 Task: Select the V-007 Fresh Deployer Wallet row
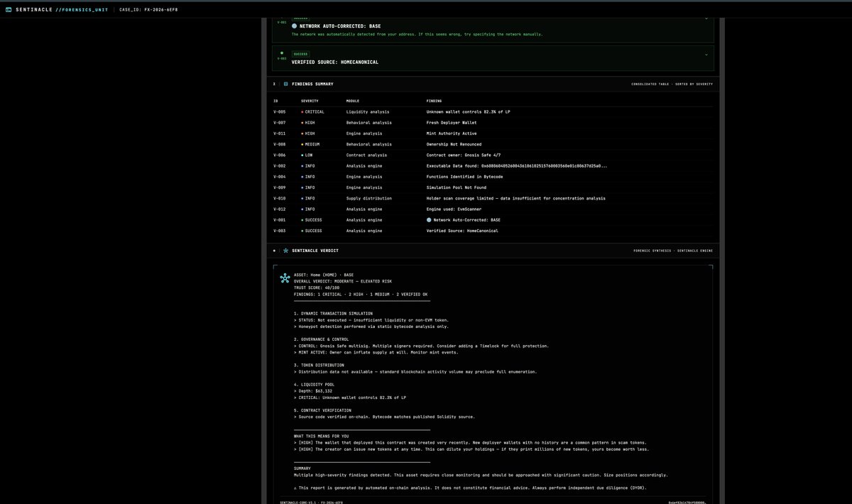[493, 123]
